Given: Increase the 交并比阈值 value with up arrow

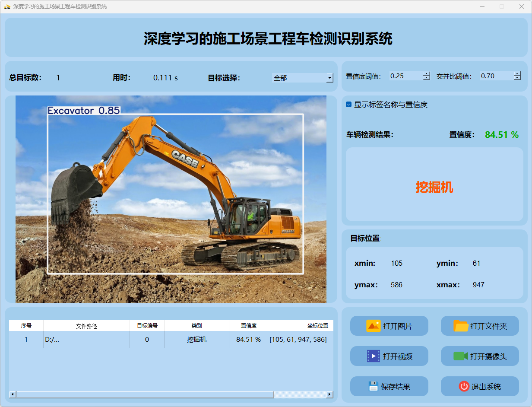Looking at the screenshot, I should click(517, 73).
